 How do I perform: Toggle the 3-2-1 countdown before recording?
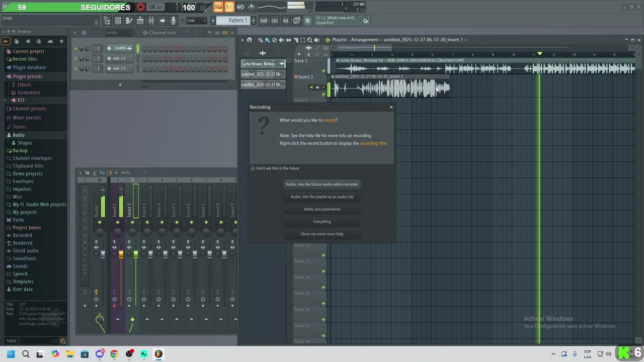(229, 7)
